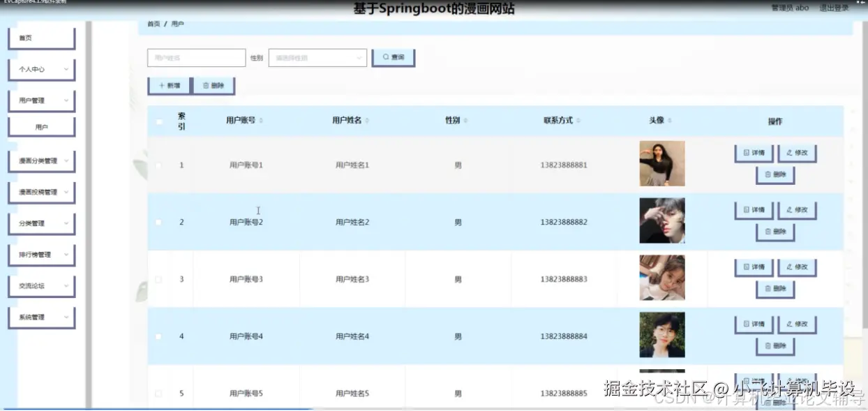The width and height of the screenshot is (868, 411).
Task: Click the toolbar 删除 batch delete button
Action: (x=214, y=85)
